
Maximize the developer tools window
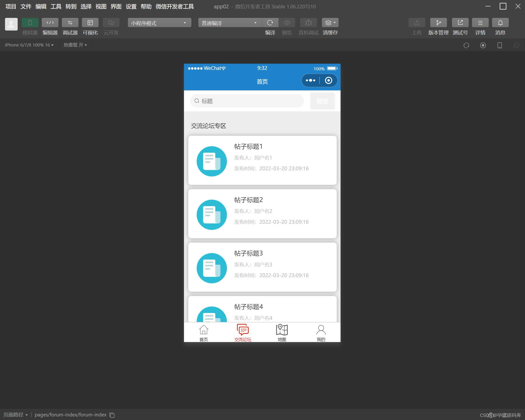coord(503,6)
